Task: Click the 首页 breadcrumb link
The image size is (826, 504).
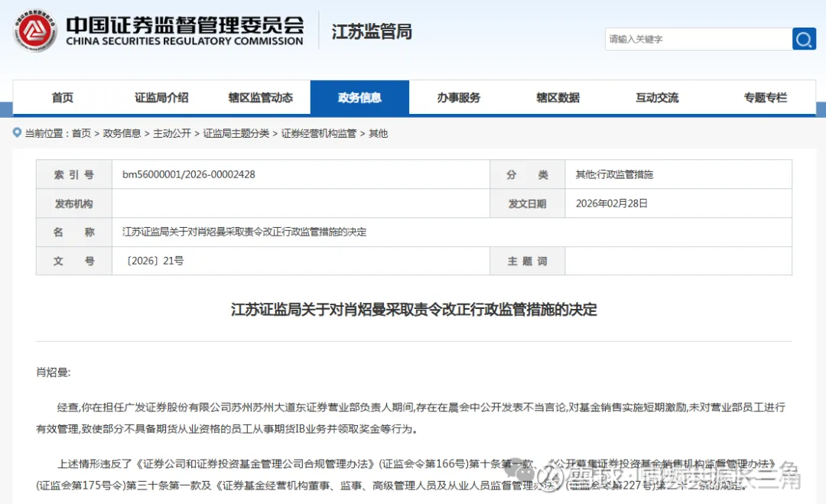Action: pyautogui.click(x=81, y=133)
